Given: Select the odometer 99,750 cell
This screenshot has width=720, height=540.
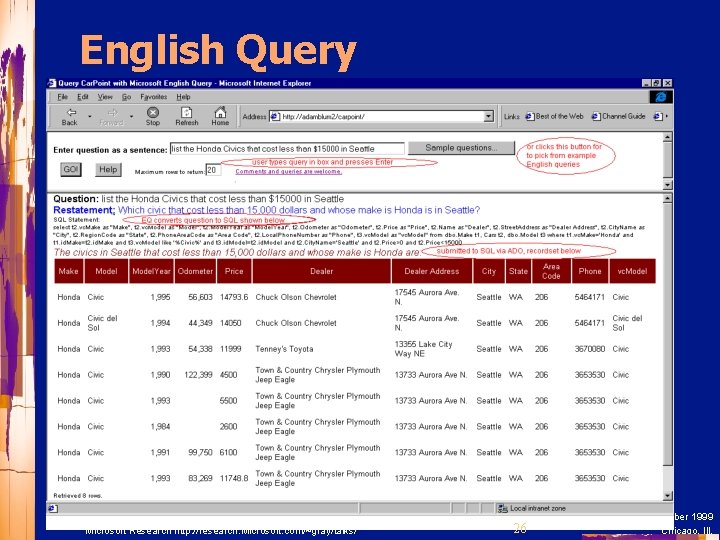Looking at the screenshot, I should (200, 452).
